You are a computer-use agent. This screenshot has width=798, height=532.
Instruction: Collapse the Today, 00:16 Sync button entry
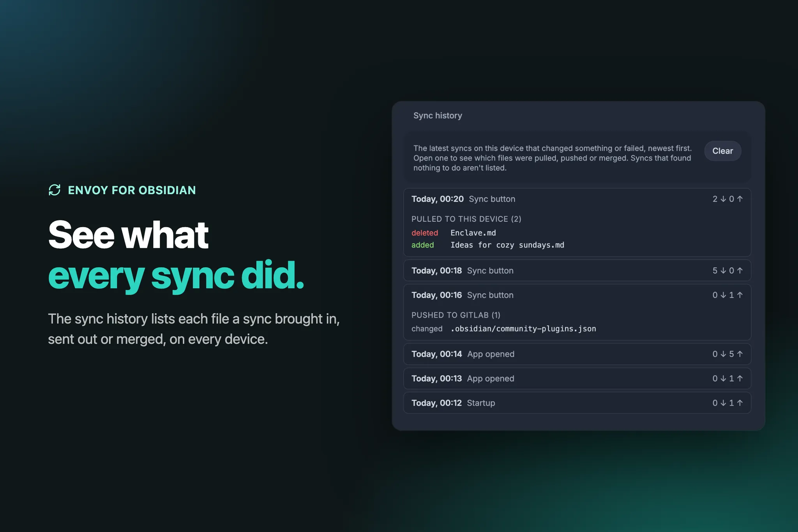[x=577, y=295]
